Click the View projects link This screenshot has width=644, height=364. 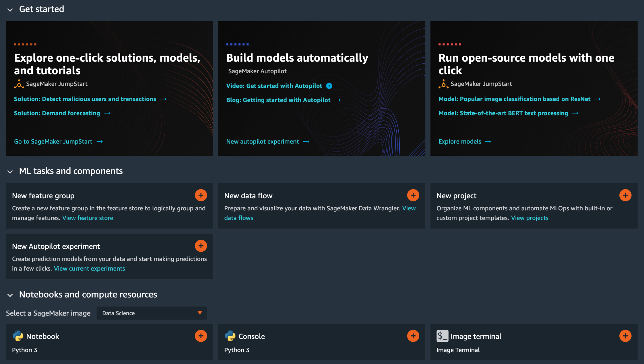tap(529, 218)
